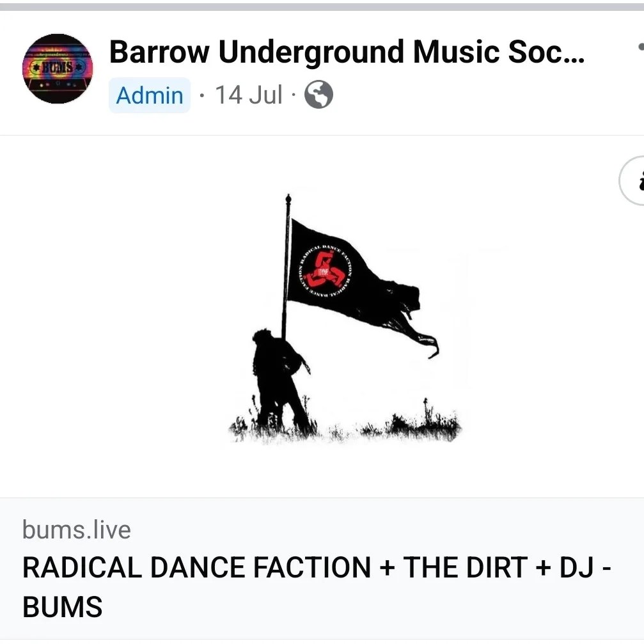The image size is (644, 644).
Task: Open Barrow Underground Music Soc... group page
Action: [347, 52]
